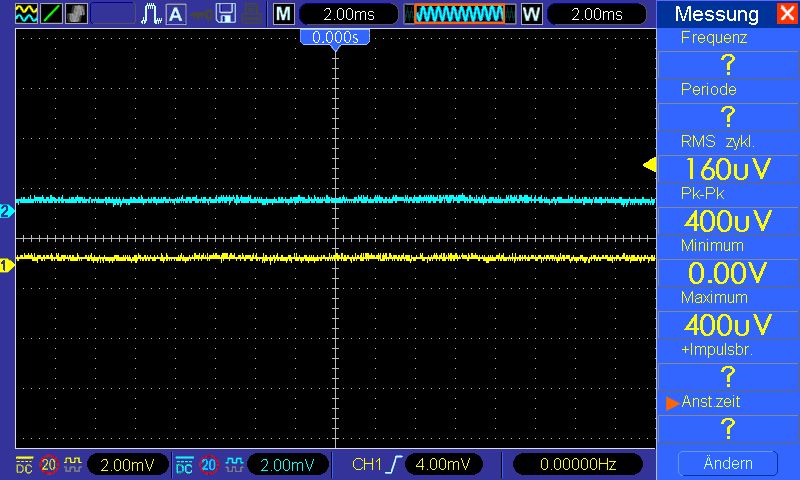Click the gray persistence display icon
This screenshot has height=480, width=800.
[76, 14]
